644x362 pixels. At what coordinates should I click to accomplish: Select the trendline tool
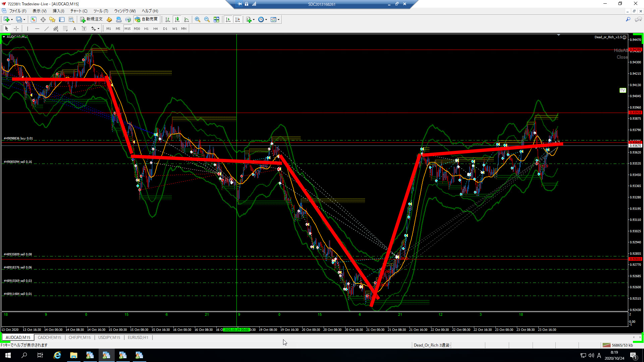coord(47,28)
